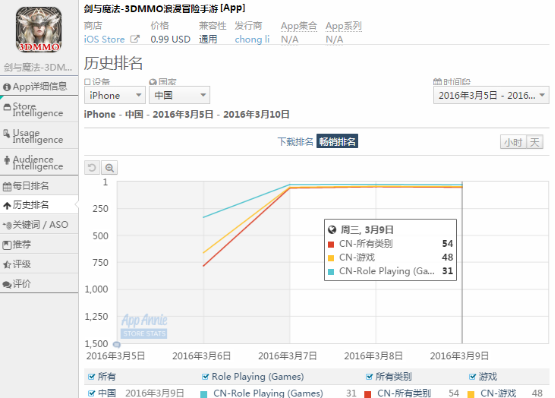The image size is (555, 398).
Task: Click the globe icon in chart tooltip
Action: (x=332, y=230)
